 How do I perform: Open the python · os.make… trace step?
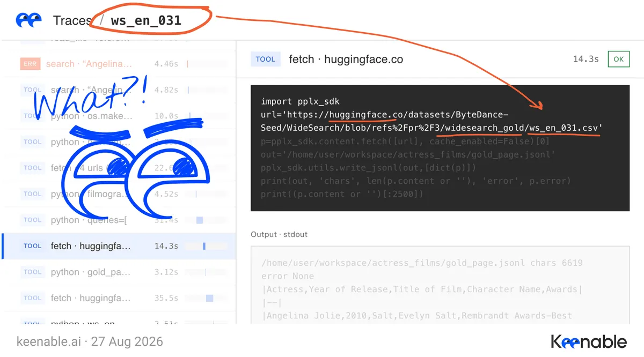pos(119,116)
